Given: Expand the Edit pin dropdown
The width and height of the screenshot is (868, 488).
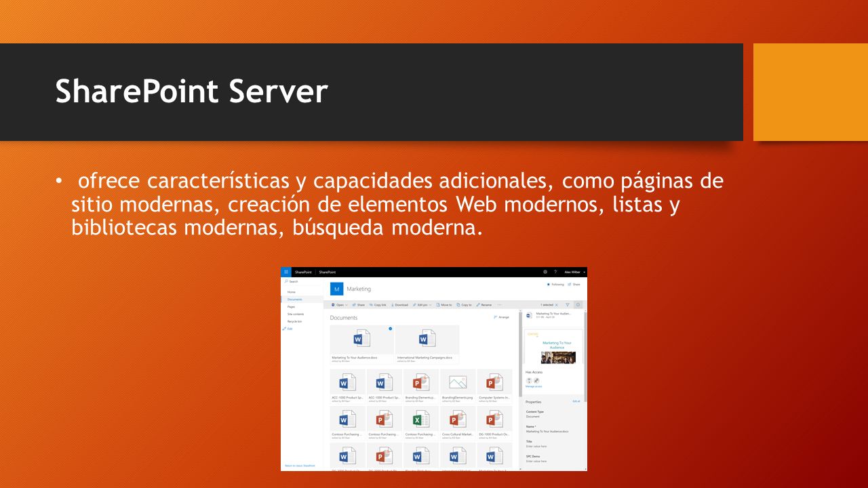Looking at the screenshot, I should click(422, 305).
